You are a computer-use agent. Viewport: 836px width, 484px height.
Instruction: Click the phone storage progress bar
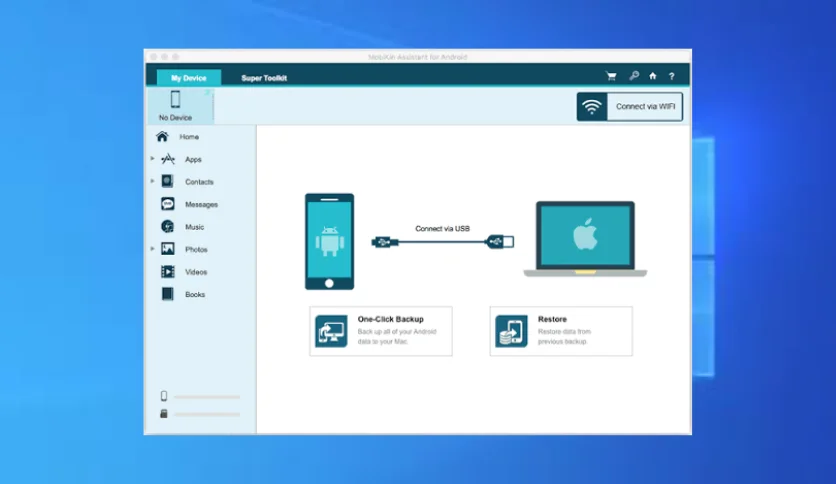pos(207,397)
